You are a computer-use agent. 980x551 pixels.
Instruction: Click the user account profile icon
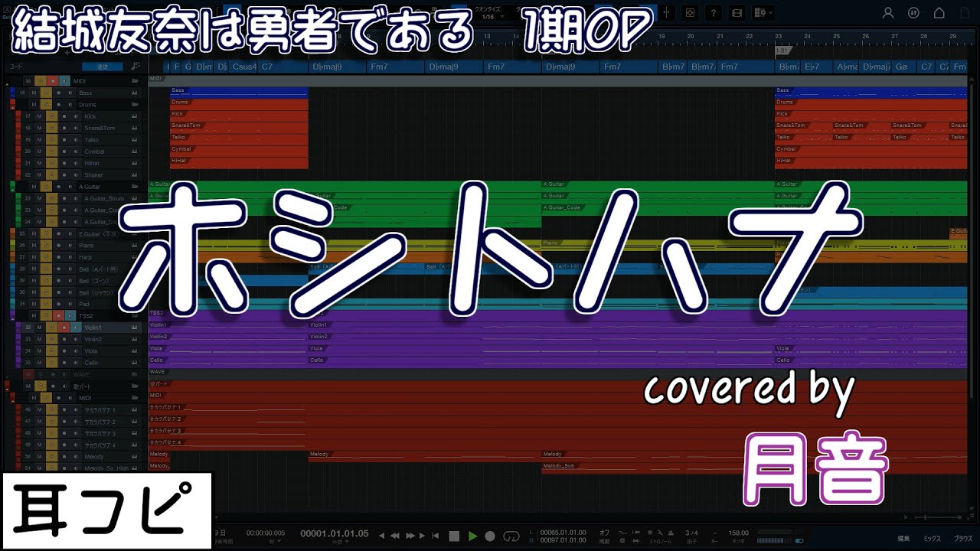888,13
